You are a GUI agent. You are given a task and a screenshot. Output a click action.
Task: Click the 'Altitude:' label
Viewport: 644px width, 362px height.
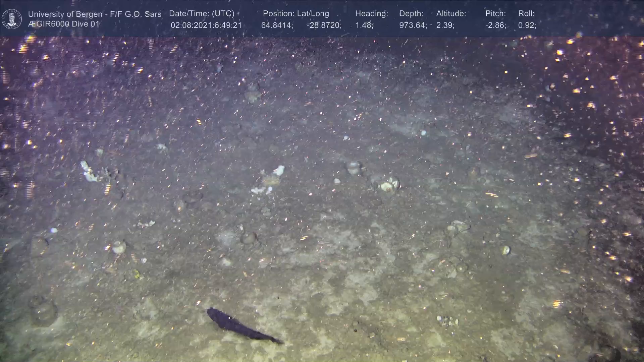tap(451, 14)
